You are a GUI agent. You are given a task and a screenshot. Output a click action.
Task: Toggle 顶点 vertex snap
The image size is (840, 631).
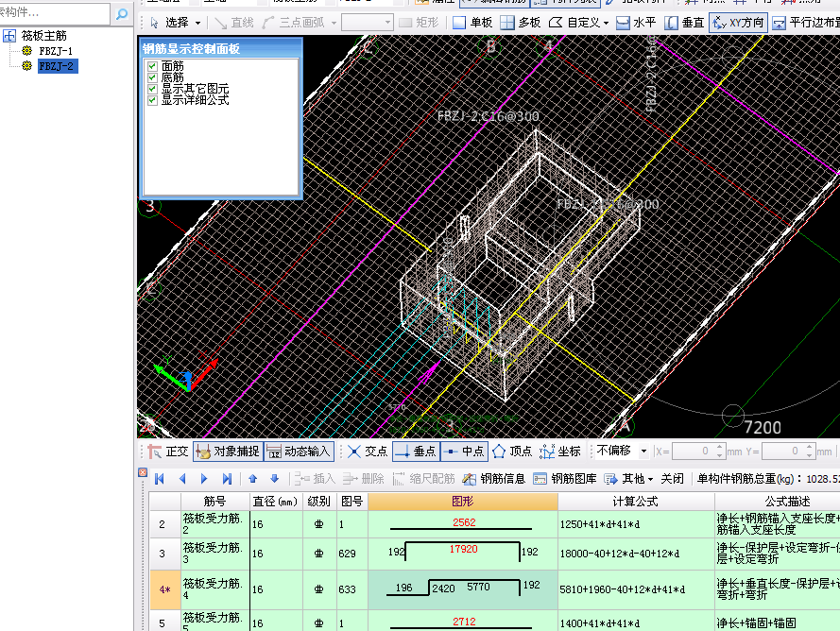pyautogui.click(x=512, y=452)
